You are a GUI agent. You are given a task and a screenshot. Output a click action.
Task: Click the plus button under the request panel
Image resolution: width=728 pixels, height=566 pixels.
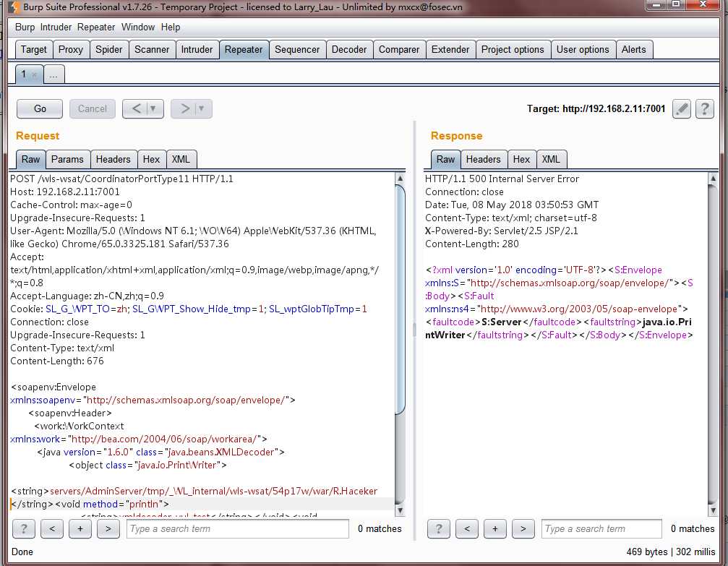click(x=80, y=529)
